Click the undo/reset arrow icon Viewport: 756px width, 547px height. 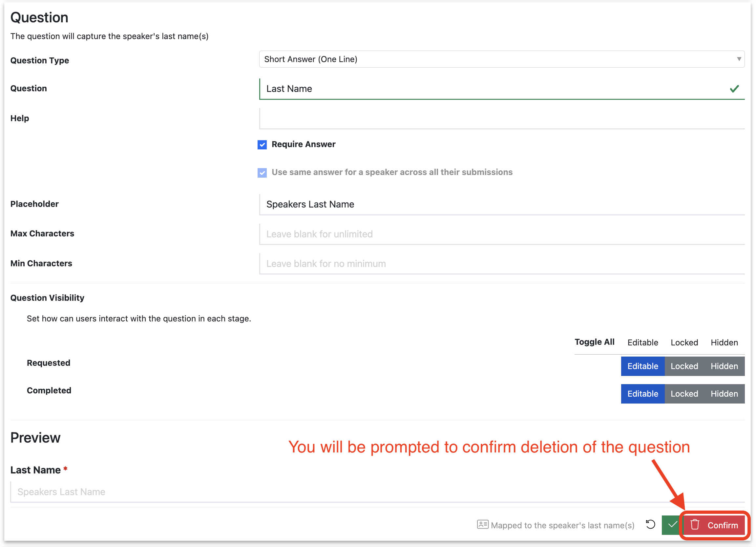coord(650,525)
